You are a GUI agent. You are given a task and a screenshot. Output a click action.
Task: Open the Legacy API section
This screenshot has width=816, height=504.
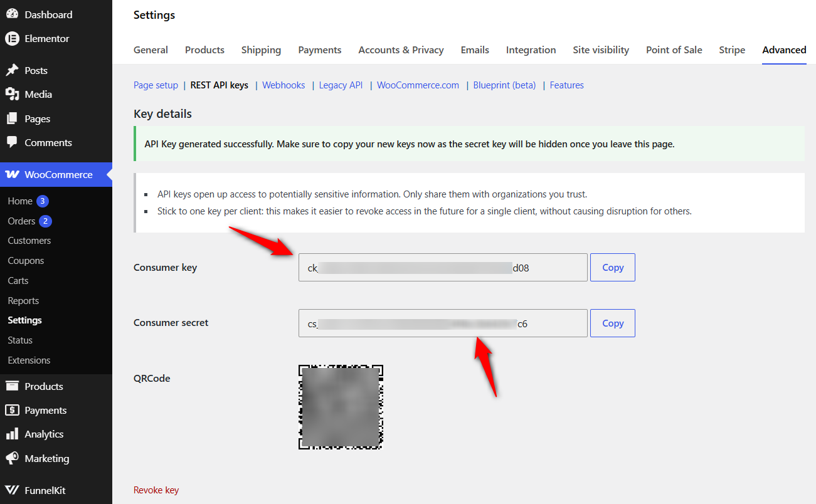[341, 85]
